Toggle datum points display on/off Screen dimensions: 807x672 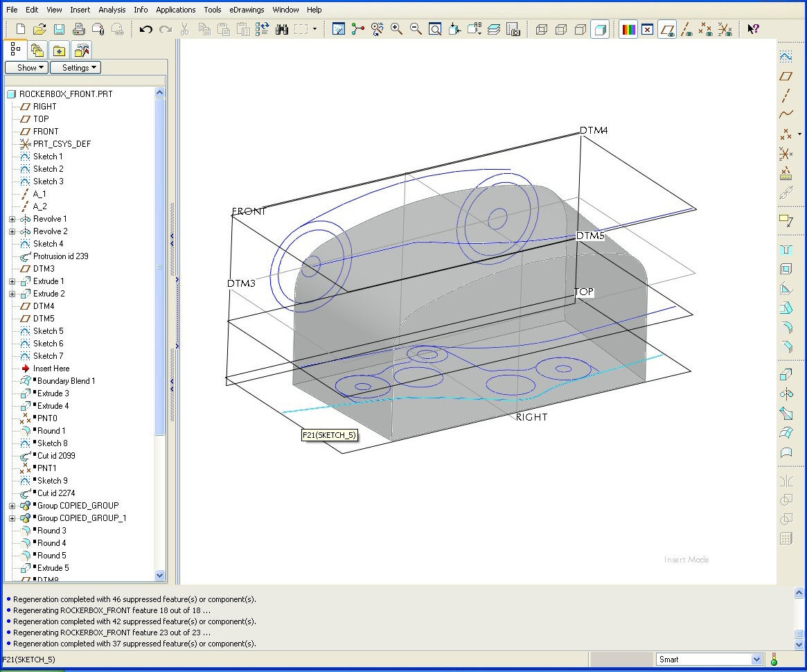coord(705,29)
